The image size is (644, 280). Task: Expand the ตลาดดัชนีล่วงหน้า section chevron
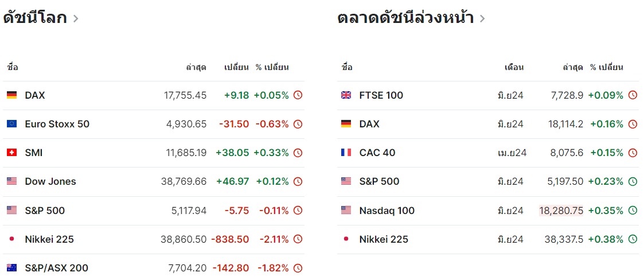point(482,18)
